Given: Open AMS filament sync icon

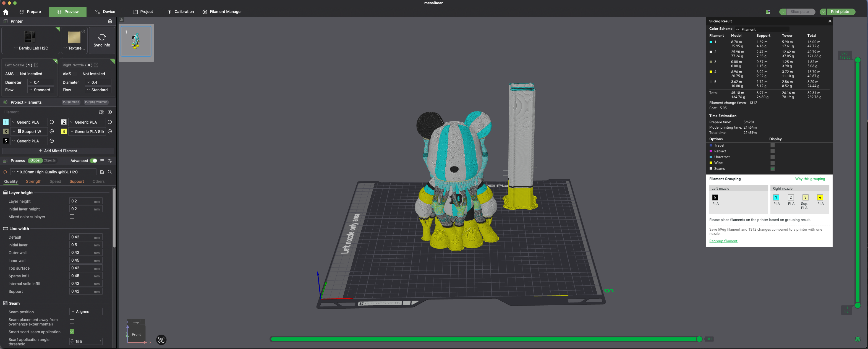Looking at the screenshot, I should pyautogui.click(x=101, y=112).
